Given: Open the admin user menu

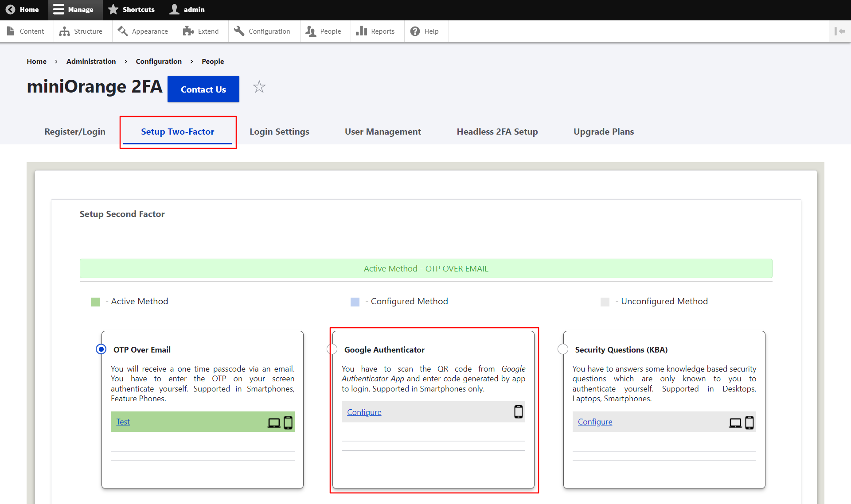Looking at the screenshot, I should point(187,10).
